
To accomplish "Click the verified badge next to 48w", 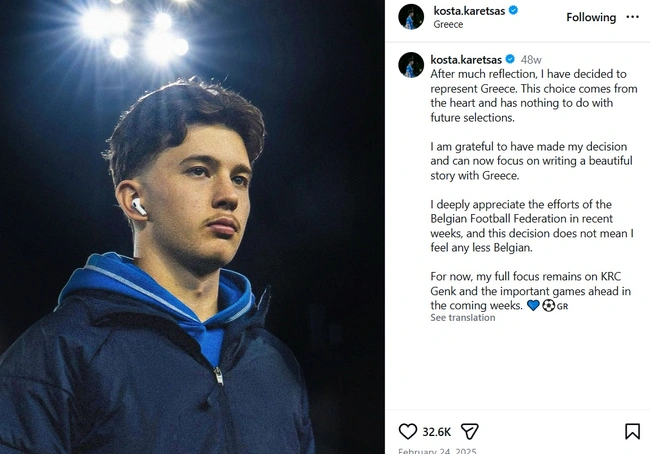I will (510, 59).
